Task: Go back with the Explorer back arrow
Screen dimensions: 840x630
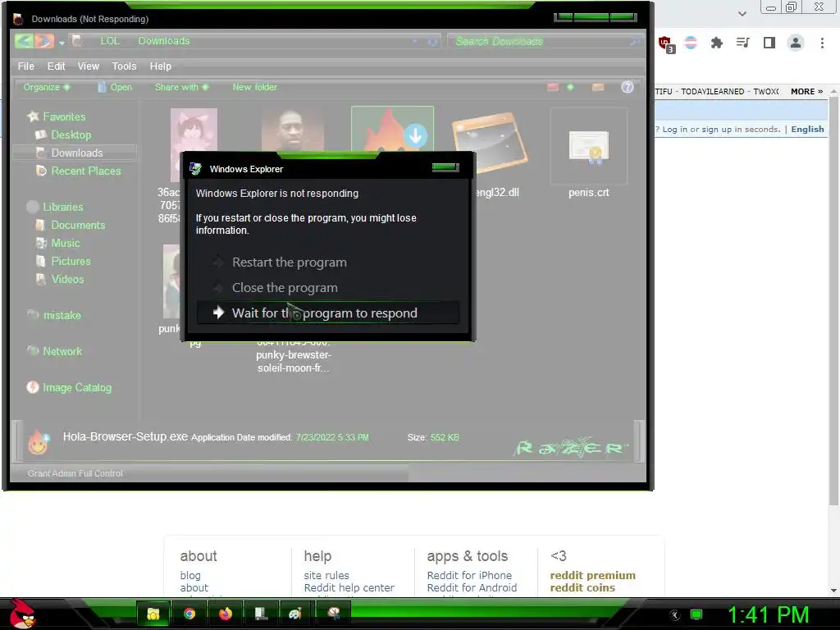Action: point(24,41)
